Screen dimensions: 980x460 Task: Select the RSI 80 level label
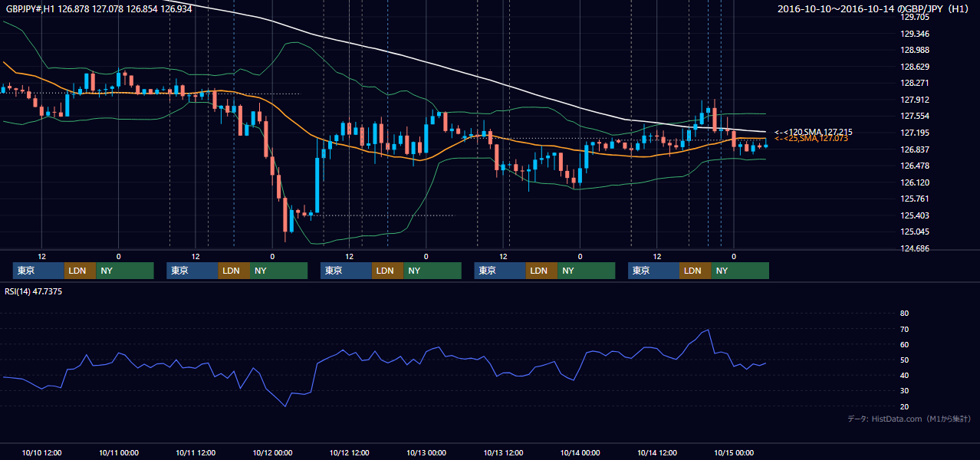pyautogui.click(x=904, y=314)
